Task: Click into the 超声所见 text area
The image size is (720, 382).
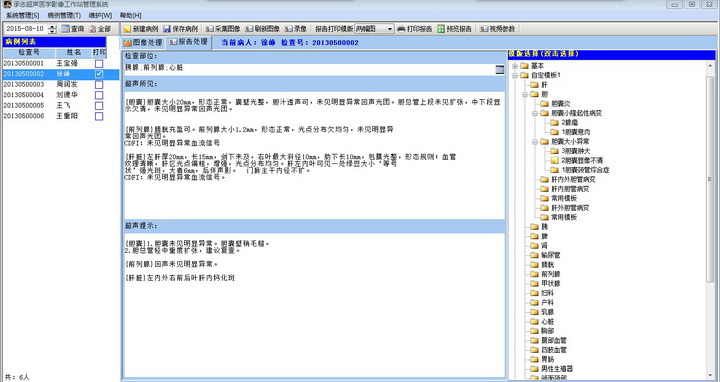Action: click(x=314, y=155)
